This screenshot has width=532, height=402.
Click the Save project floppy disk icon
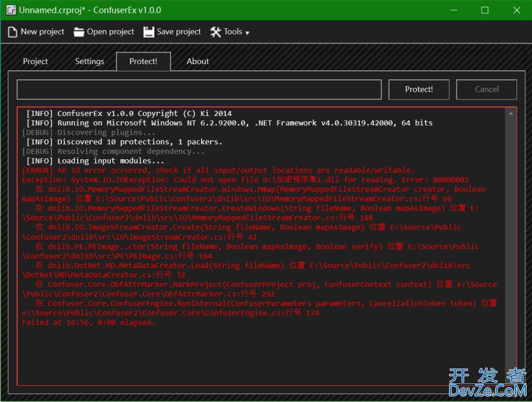pyautogui.click(x=148, y=32)
